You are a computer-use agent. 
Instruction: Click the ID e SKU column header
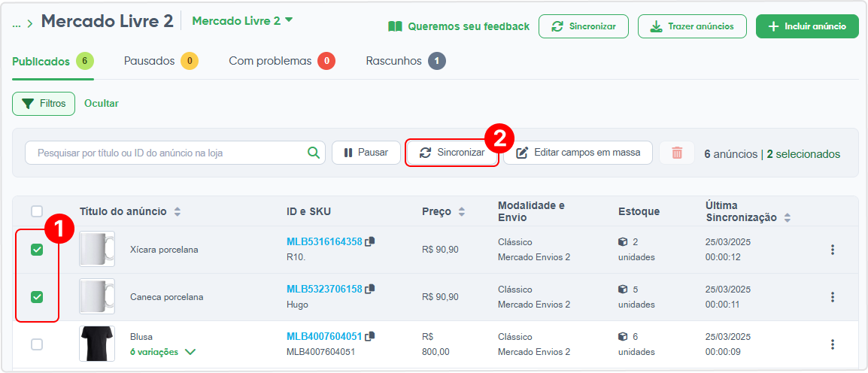coord(309,211)
